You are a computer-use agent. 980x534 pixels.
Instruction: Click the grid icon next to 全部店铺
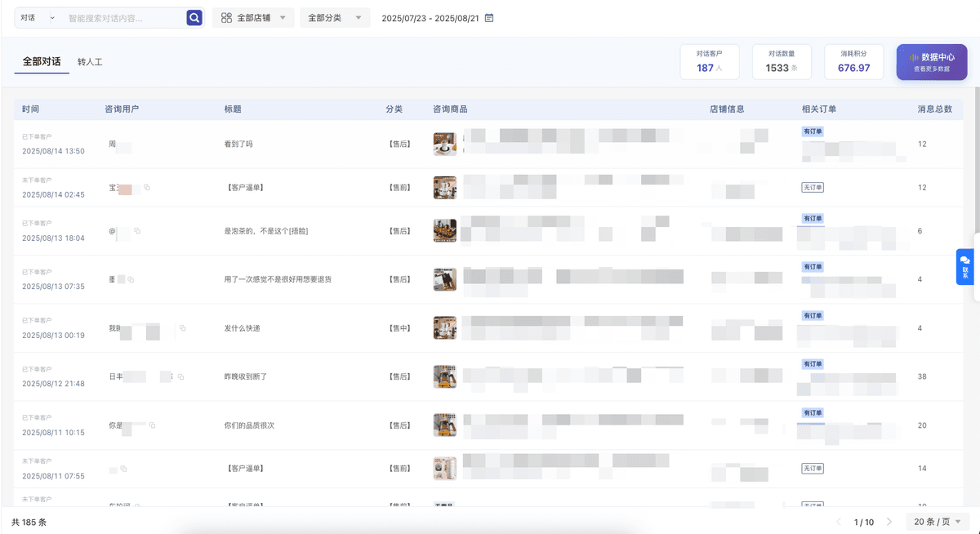(x=226, y=16)
